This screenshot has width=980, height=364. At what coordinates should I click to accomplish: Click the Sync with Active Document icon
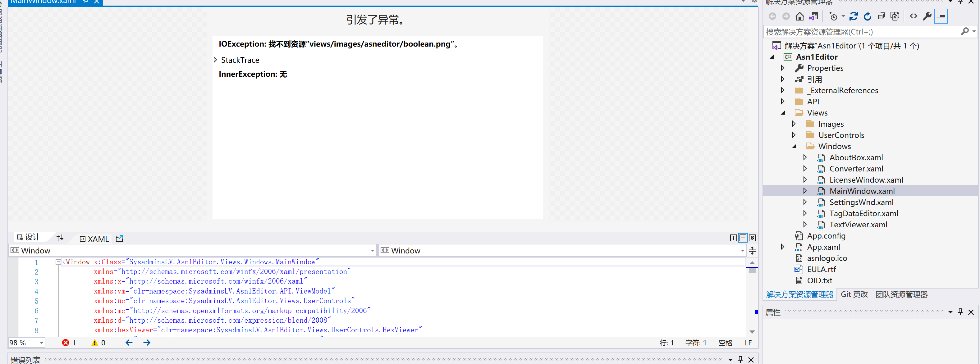click(x=853, y=16)
